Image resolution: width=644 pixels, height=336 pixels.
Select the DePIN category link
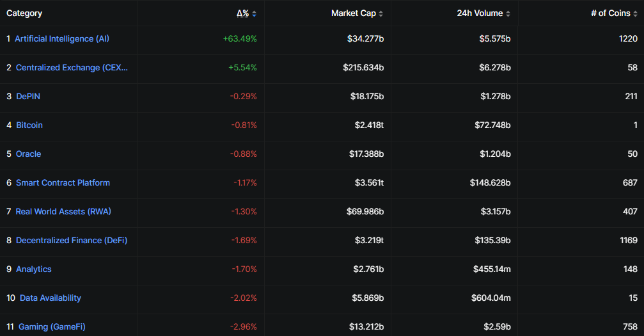(28, 96)
